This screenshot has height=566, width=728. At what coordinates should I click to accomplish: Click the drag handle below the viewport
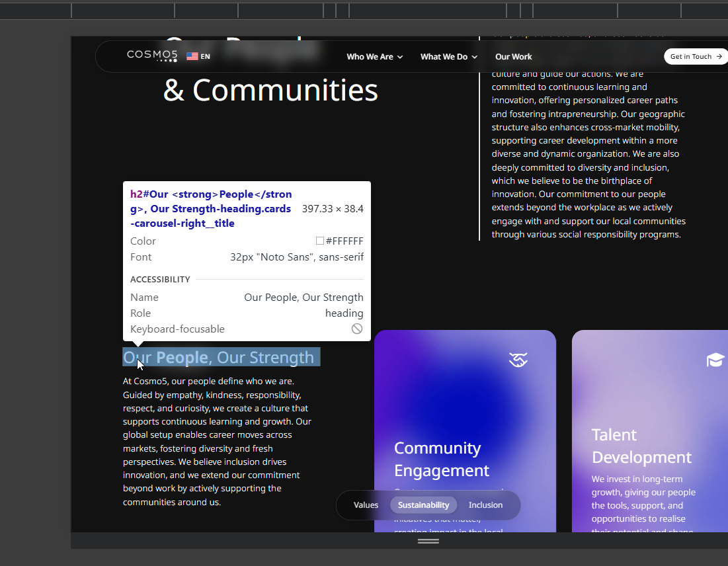(428, 541)
